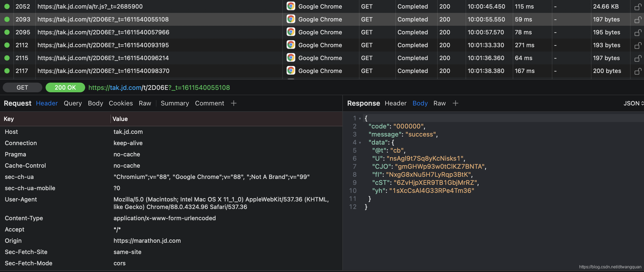Click the lock icon on row 2095
This screenshot has height=272, width=644.
(638, 32)
